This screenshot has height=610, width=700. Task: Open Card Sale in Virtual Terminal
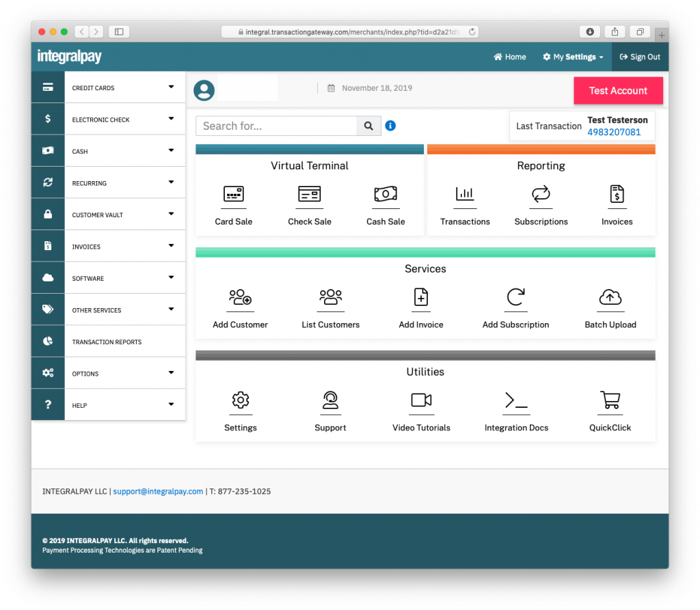coord(233,202)
